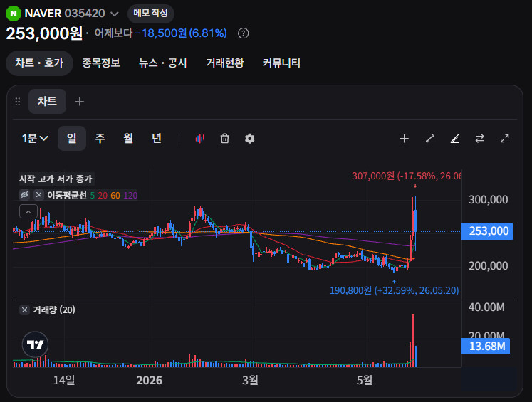Remove the moving average indicator
532x402 pixels.
pyautogui.click(x=38, y=195)
